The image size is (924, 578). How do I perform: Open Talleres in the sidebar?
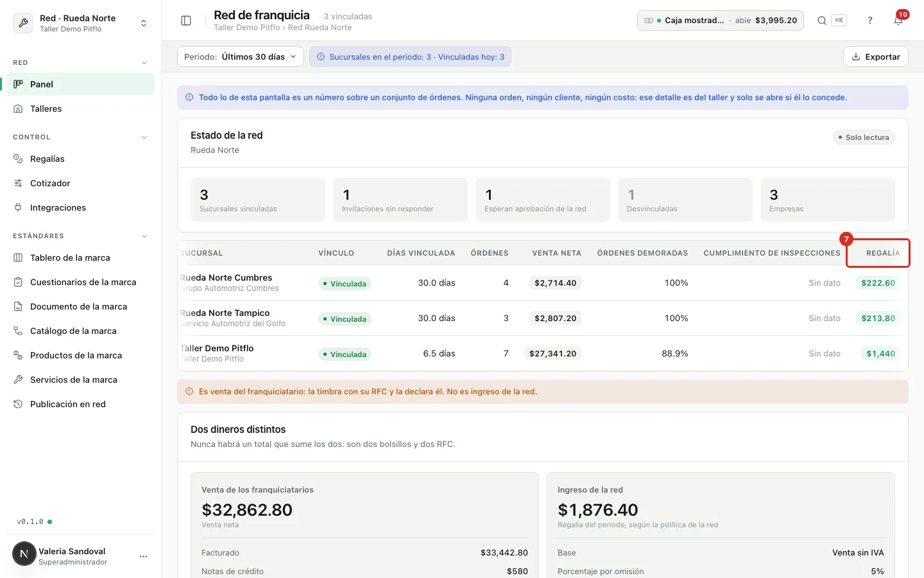click(81, 109)
